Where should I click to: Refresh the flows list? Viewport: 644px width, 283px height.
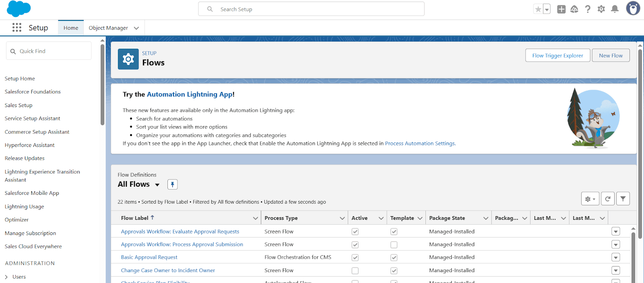(608, 198)
